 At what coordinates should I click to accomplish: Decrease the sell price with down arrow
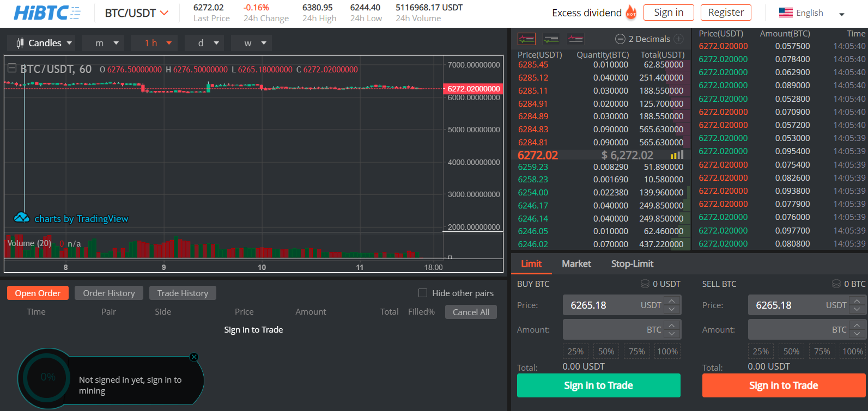pos(858,309)
